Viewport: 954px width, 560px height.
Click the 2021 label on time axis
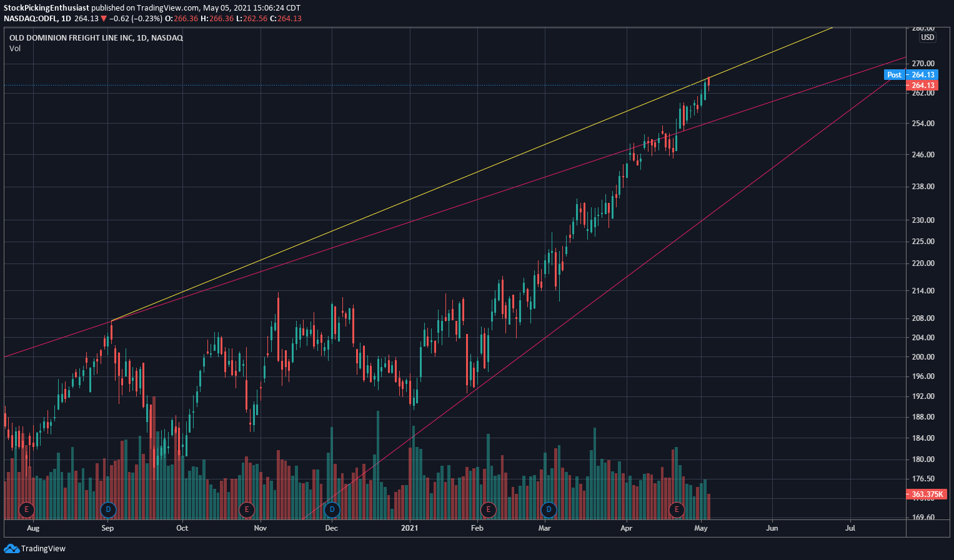click(x=410, y=528)
